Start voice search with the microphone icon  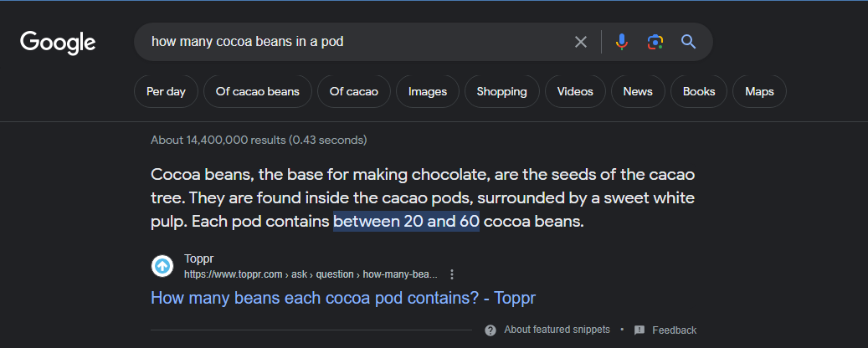[x=621, y=42]
